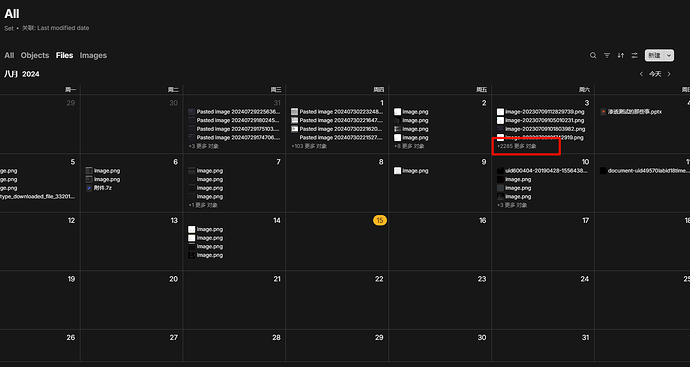690x367 pixels.
Task: Open the sort arrows icon
Action: 620,55
